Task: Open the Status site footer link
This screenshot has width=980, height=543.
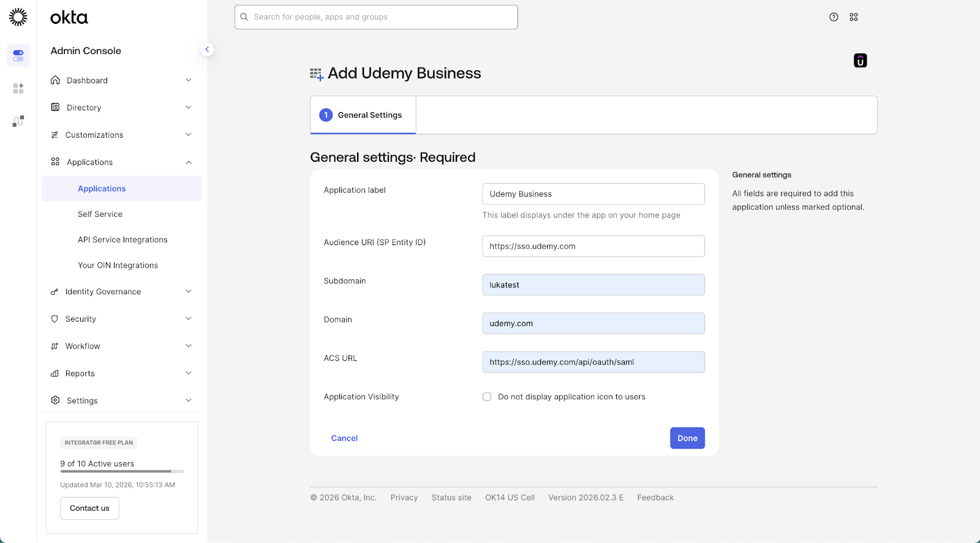Action: tap(451, 498)
